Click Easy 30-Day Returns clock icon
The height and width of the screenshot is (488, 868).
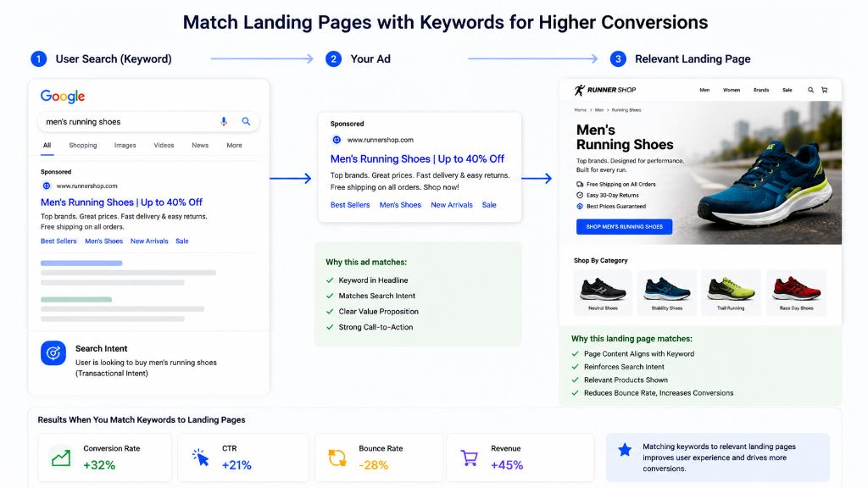[580, 196]
